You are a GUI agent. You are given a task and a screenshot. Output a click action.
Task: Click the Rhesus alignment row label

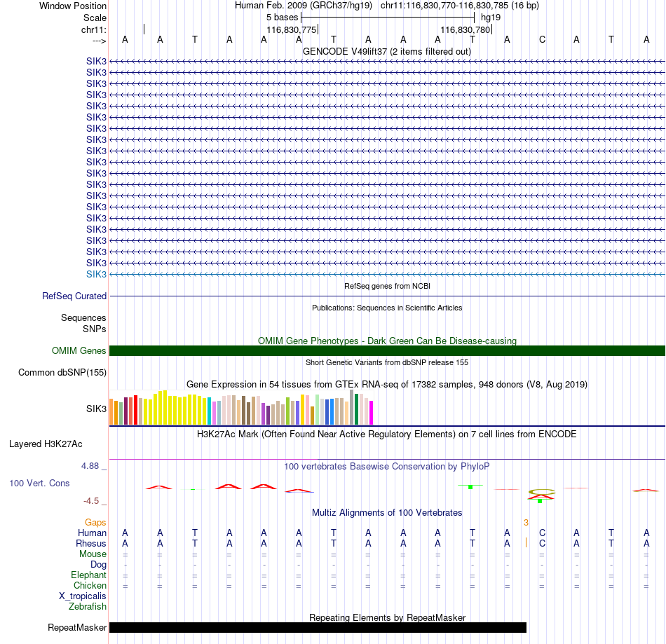(x=91, y=544)
